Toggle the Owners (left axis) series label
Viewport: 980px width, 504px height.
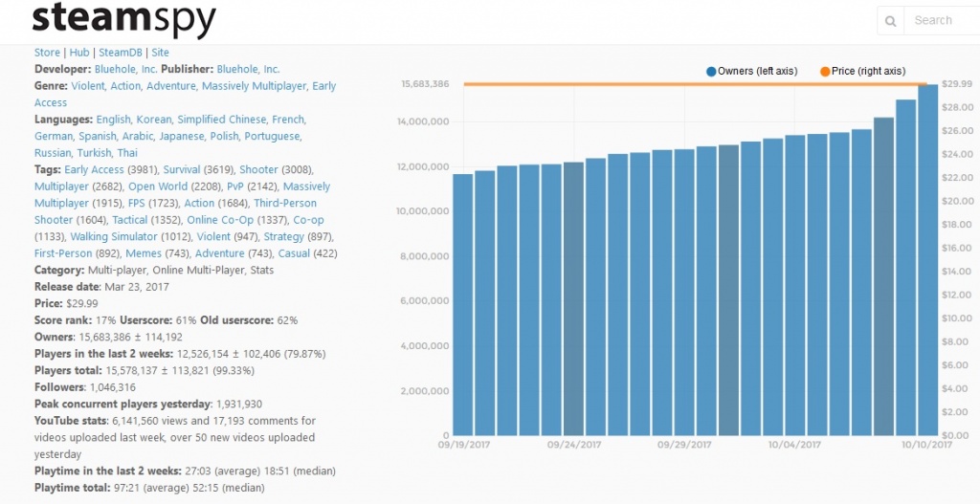point(763,72)
